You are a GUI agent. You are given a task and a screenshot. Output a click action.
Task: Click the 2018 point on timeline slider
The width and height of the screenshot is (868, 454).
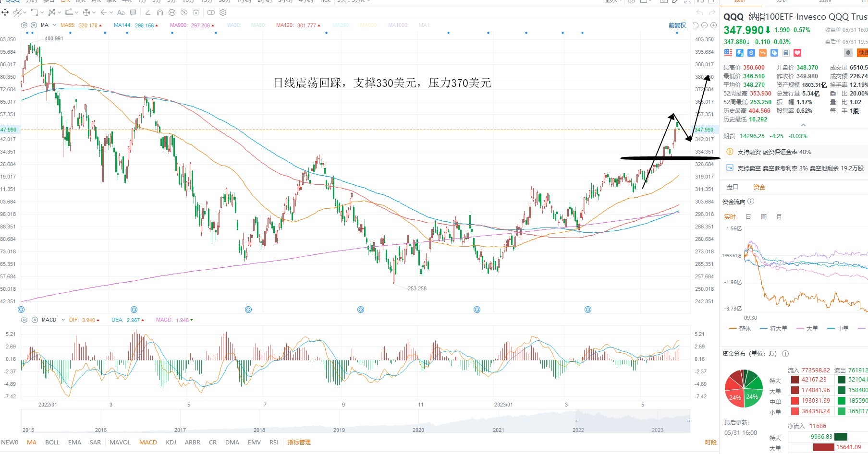pyautogui.click(x=259, y=430)
